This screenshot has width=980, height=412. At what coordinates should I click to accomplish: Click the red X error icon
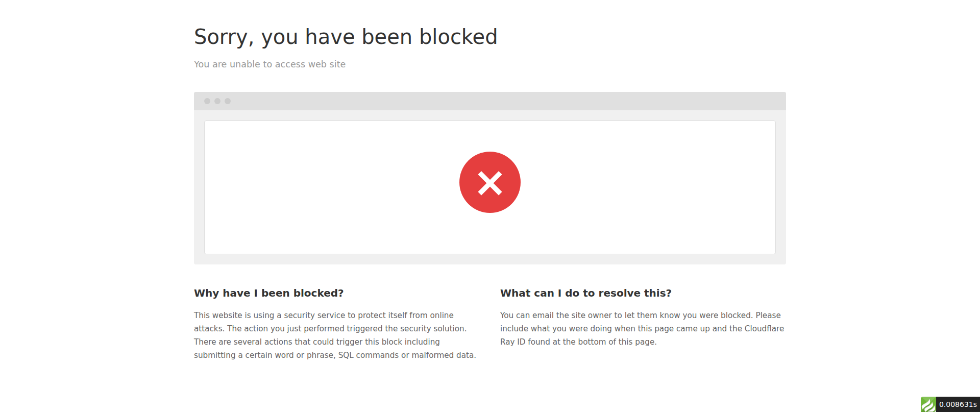click(x=490, y=182)
